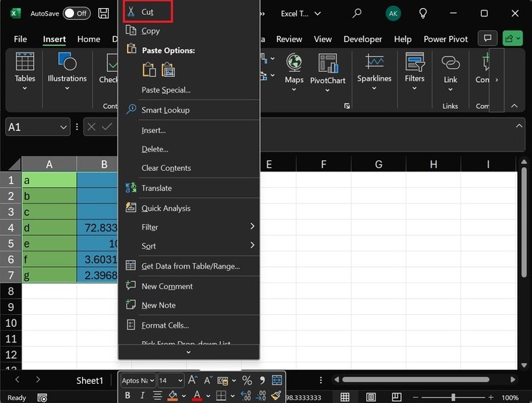Expand the Filter submenu arrow
Image resolution: width=532 pixels, height=403 pixels.
point(252,227)
